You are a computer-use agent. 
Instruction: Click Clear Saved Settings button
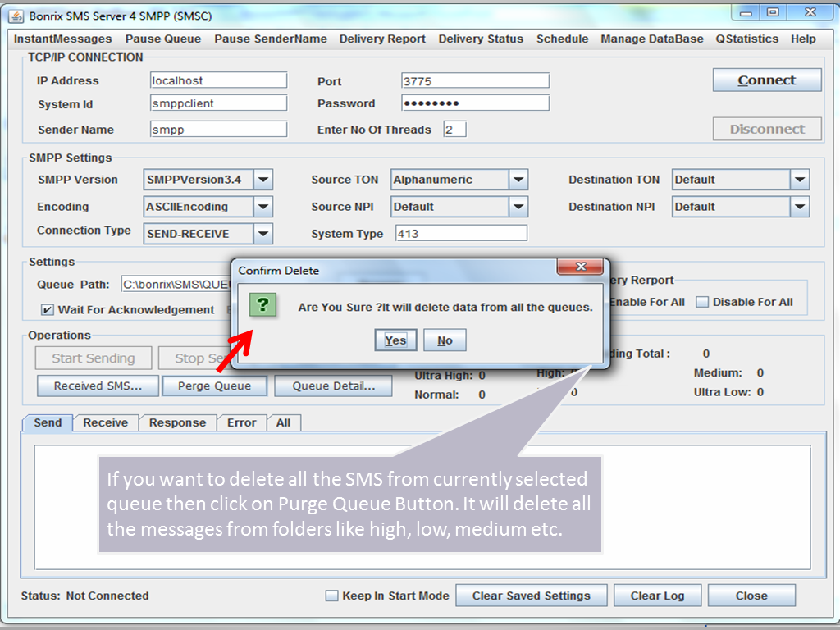531,596
